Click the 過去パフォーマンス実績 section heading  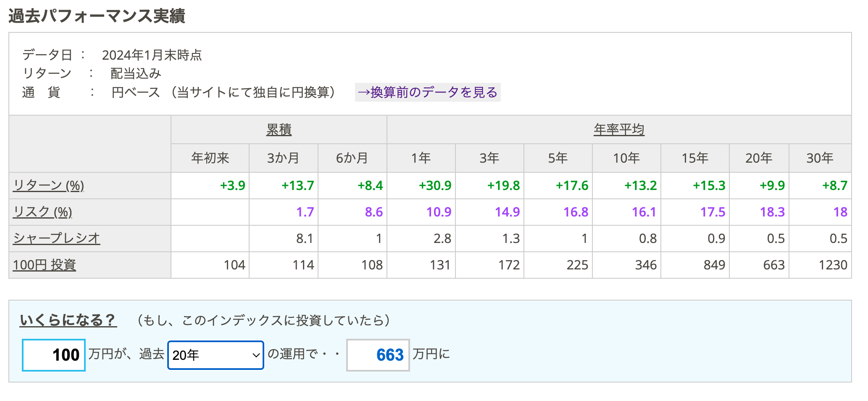point(97,16)
